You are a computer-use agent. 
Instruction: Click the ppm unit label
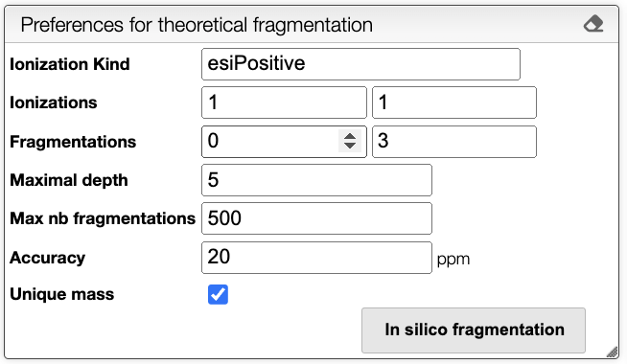tap(453, 260)
